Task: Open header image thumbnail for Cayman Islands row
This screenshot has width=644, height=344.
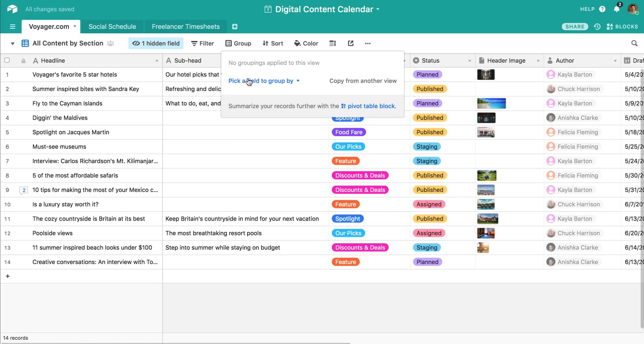Action: pos(491,103)
